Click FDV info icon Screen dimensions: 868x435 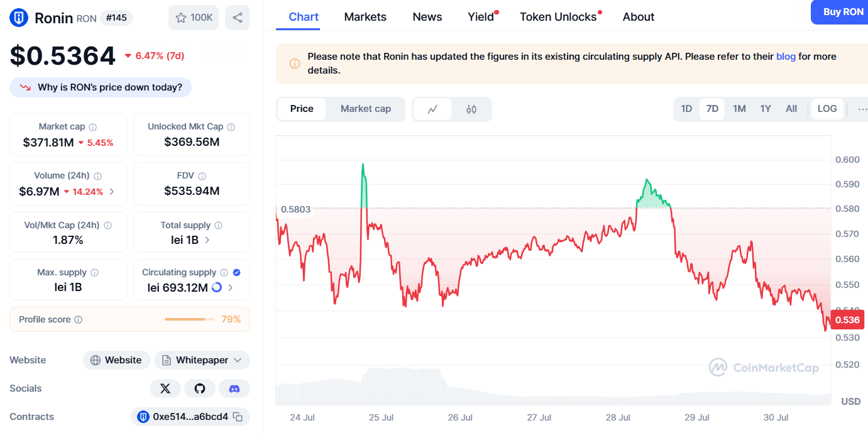point(202,176)
